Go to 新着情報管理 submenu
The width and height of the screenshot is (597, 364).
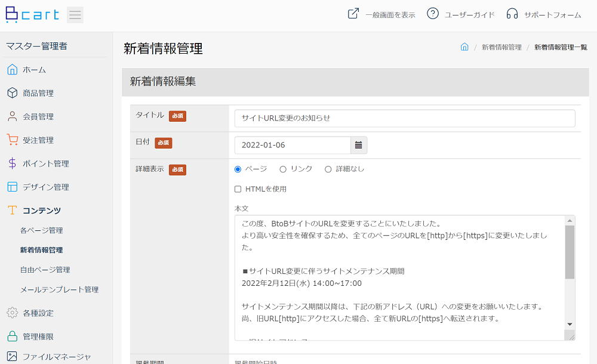click(42, 250)
